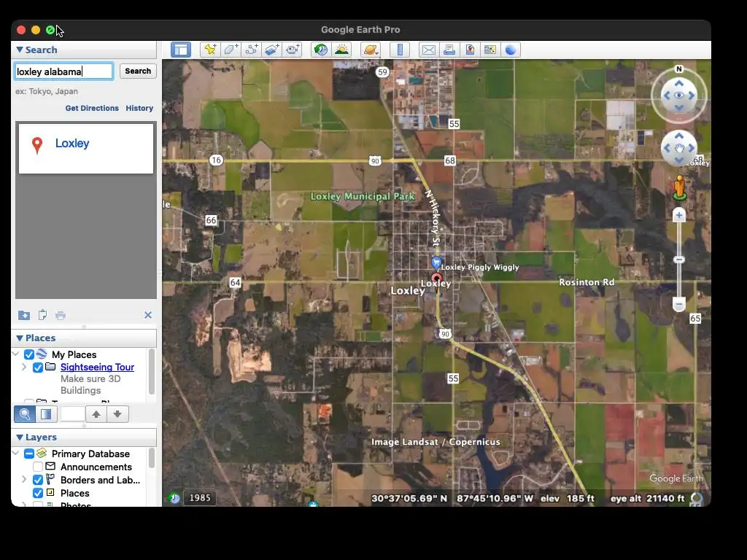The height and width of the screenshot is (560, 747).
Task: Toggle the My Places checkbox
Action: (x=29, y=355)
